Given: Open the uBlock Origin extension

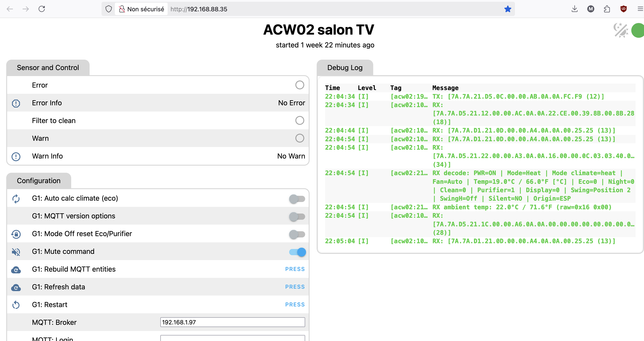Looking at the screenshot, I should coord(624,9).
